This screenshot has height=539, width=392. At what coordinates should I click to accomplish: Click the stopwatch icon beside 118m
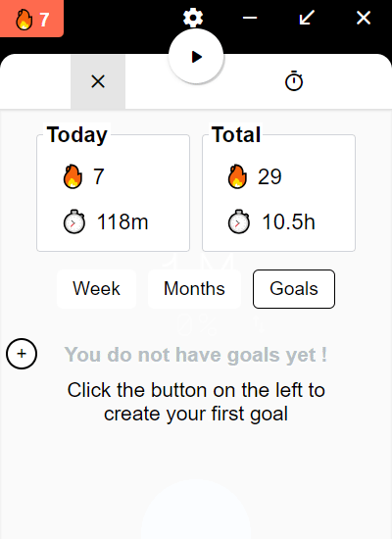tap(73, 221)
